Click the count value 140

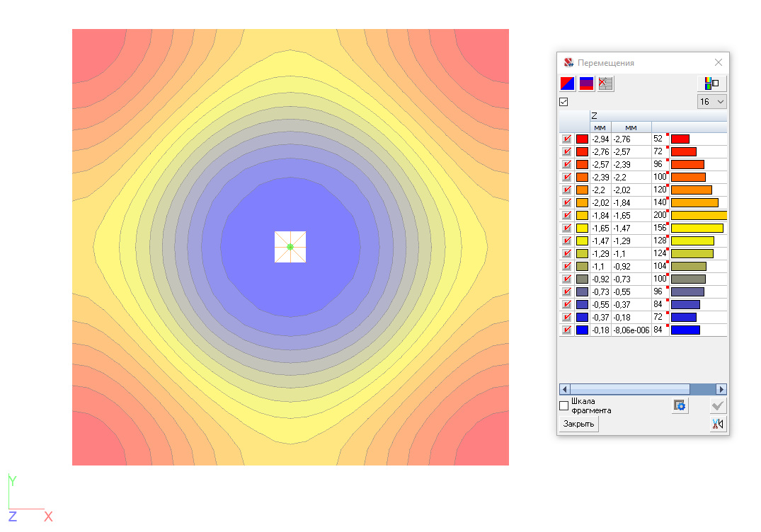[660, 202]
